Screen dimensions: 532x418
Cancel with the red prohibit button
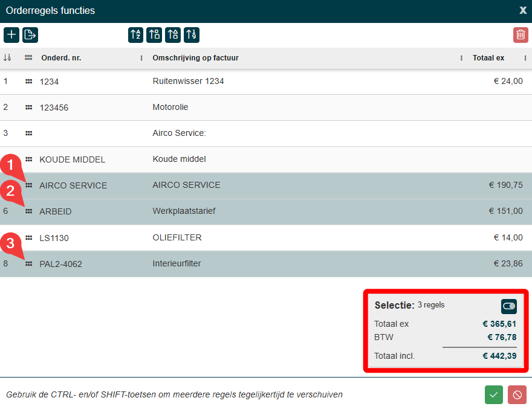click(x=517, y=395)
